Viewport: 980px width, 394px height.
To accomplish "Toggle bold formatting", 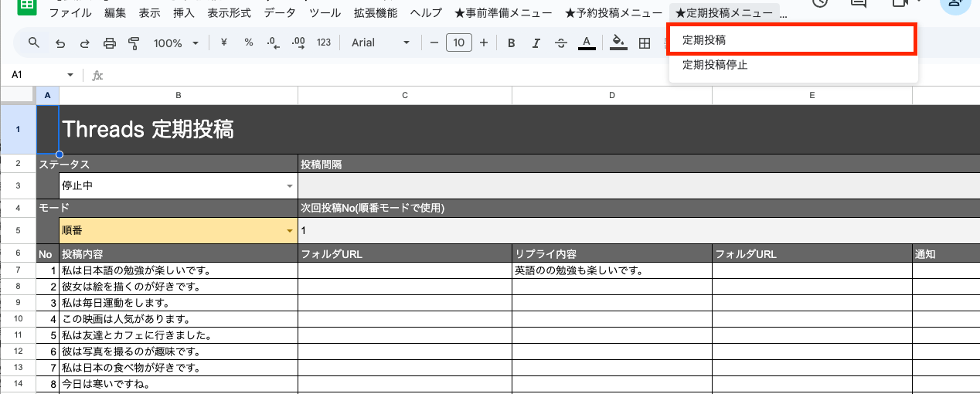I will (511, 43).
